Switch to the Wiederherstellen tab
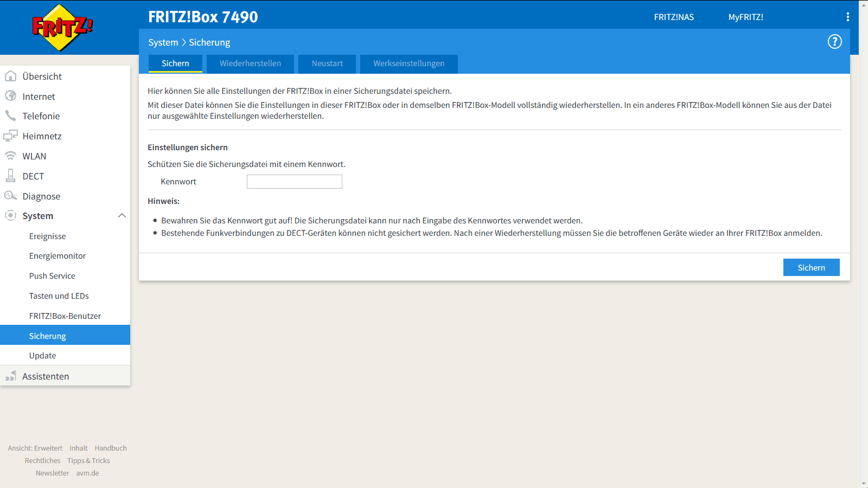This screenshot has height=488, width=868. coord(250,63)
